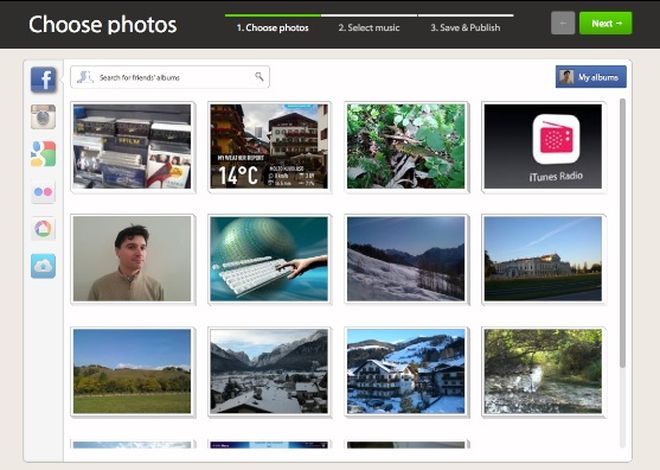Select the CD collection photo thumbnail

132,146
